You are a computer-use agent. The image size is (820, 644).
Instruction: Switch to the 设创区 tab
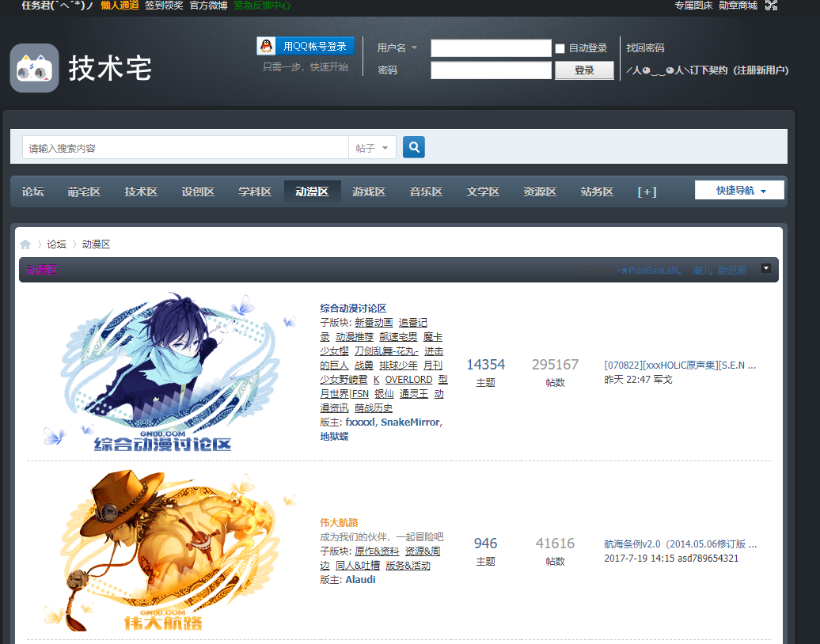(198, 191)
